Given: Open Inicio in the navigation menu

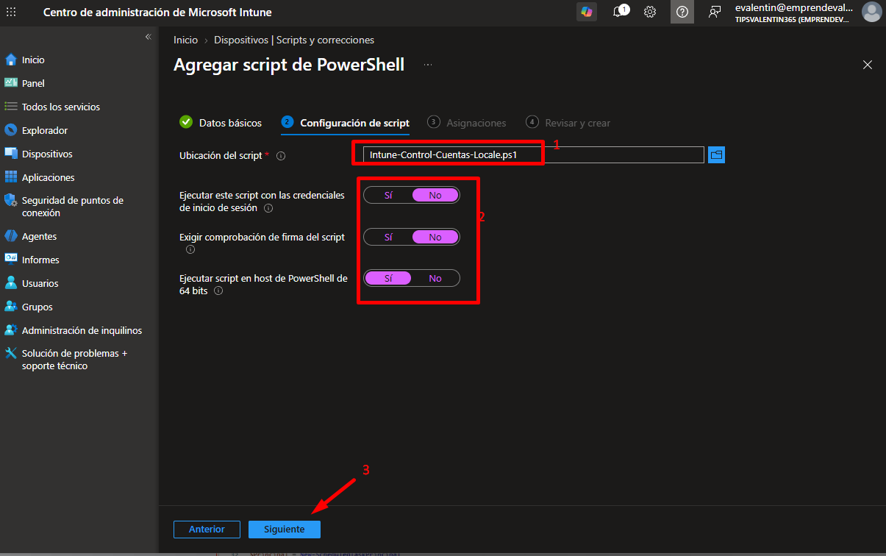Looking at the screenshot, I should [33, 59].
